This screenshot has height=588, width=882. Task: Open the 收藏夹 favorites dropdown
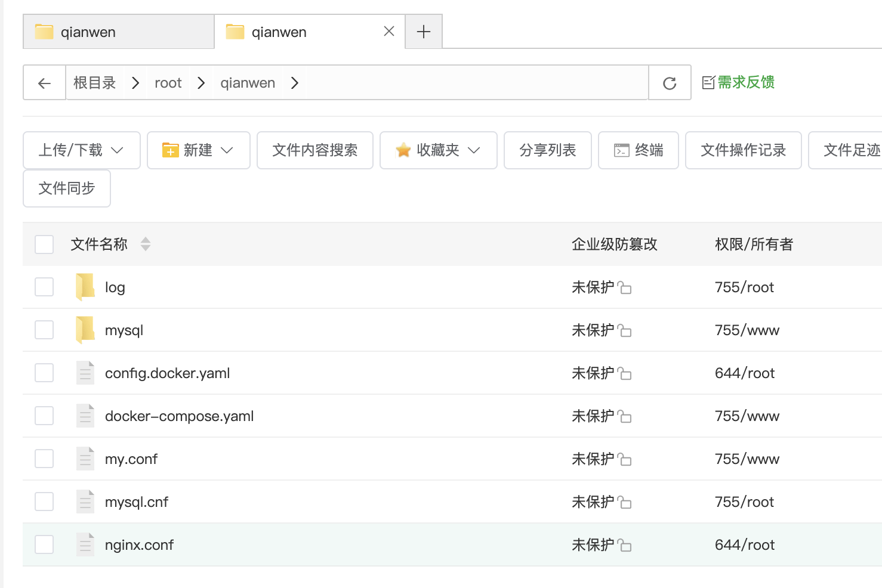[x=439, y=150]
